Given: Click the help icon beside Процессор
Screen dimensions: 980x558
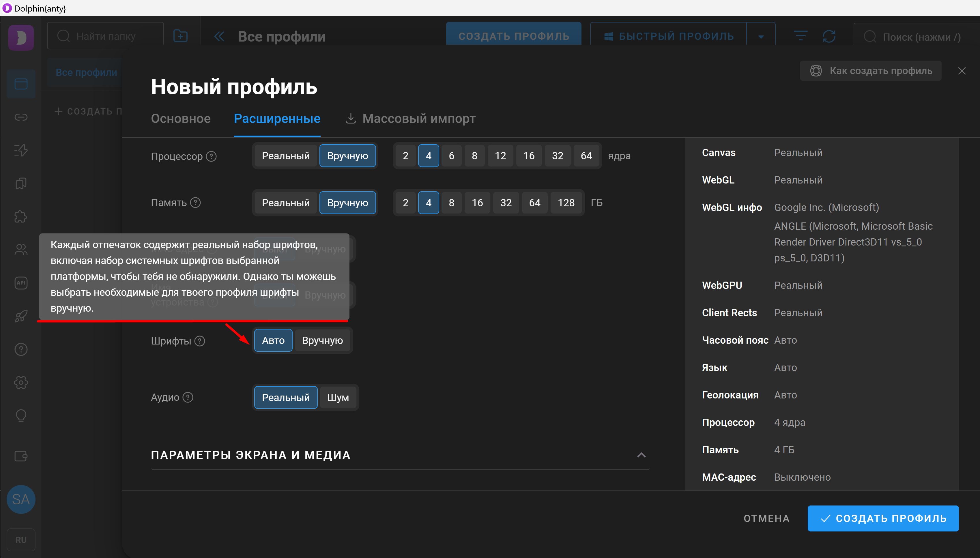Looking at the screenshot, I should coord(211,156).
